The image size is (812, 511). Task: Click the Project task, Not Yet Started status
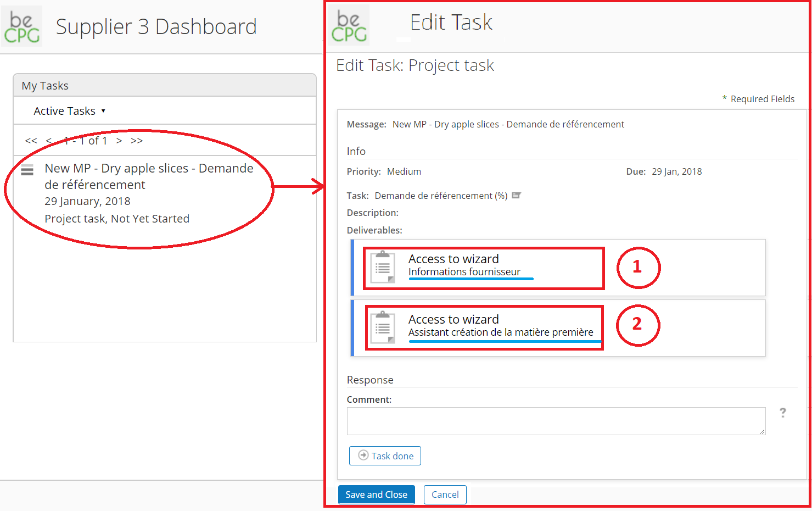pyautogui.click(x=117, y=219)
